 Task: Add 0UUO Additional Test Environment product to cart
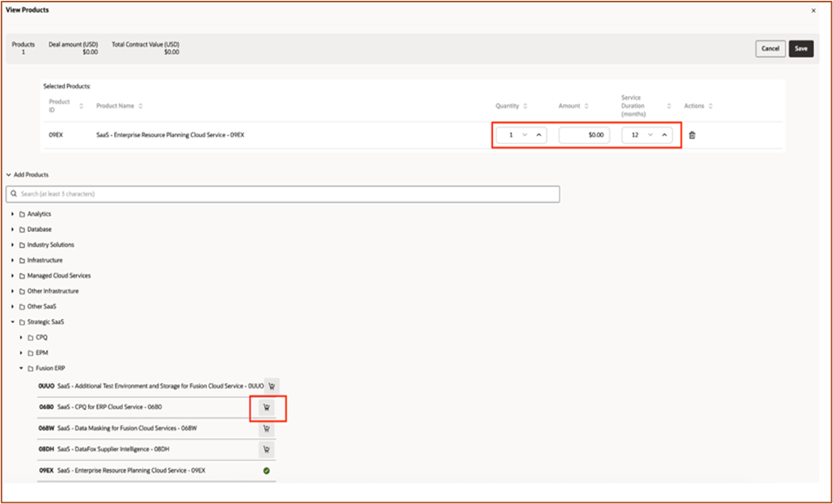(272, 386)
